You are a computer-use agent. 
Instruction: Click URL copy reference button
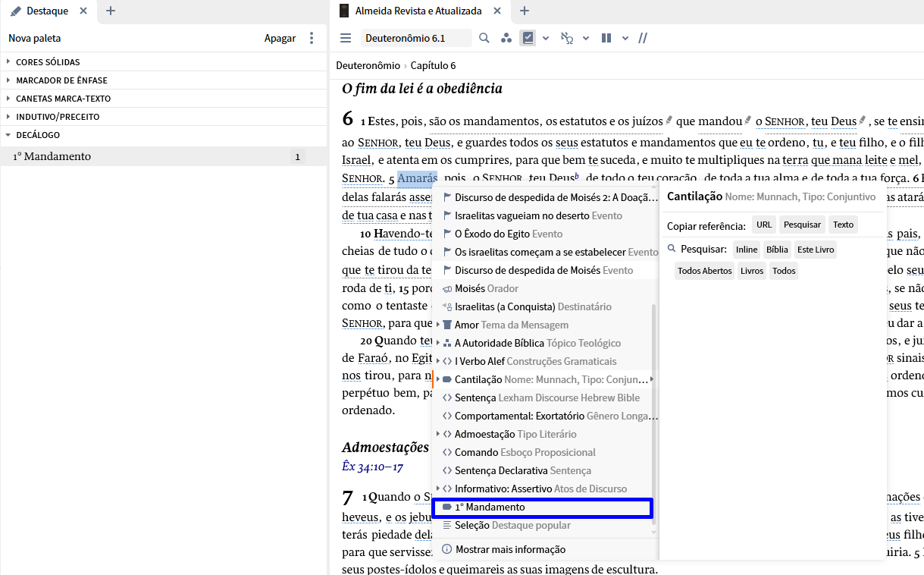pyautogui.click(x=764, y=225)
